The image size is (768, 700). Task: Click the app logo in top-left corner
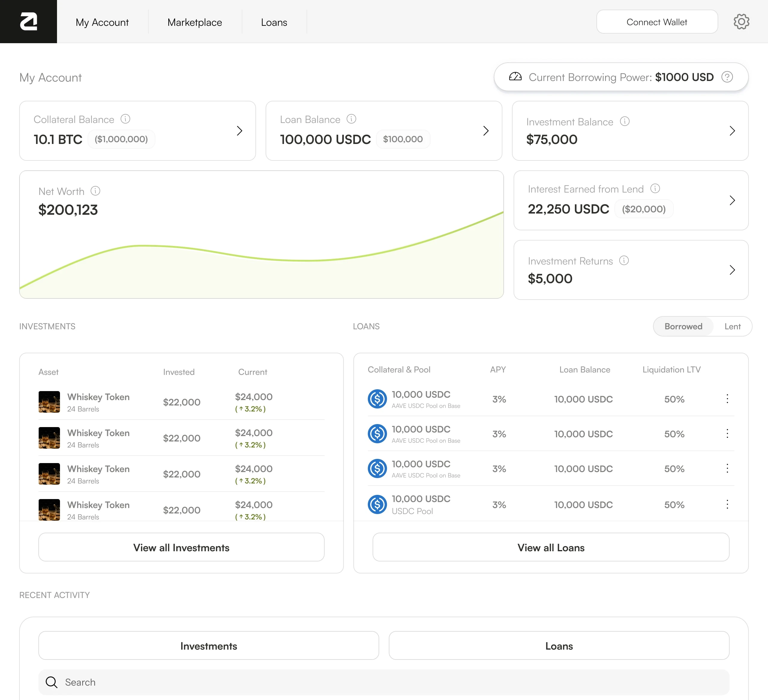pyautogui.click(x=28, y=21)
